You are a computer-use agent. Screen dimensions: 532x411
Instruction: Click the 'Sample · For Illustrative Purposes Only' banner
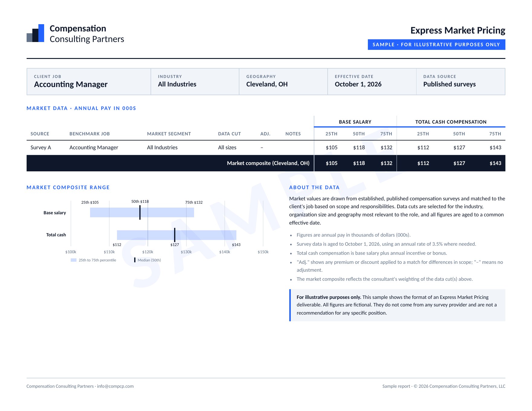[x=436, y=44]
